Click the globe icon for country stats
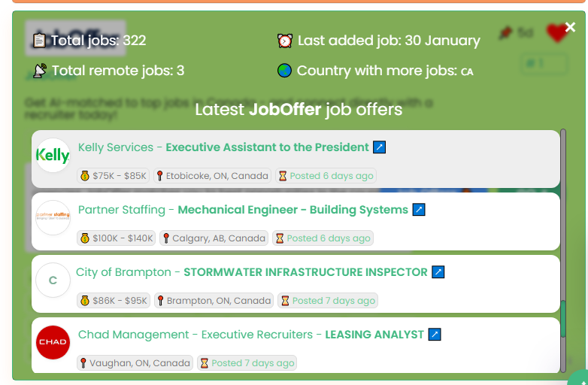588x385 pixels. [284, 71]
